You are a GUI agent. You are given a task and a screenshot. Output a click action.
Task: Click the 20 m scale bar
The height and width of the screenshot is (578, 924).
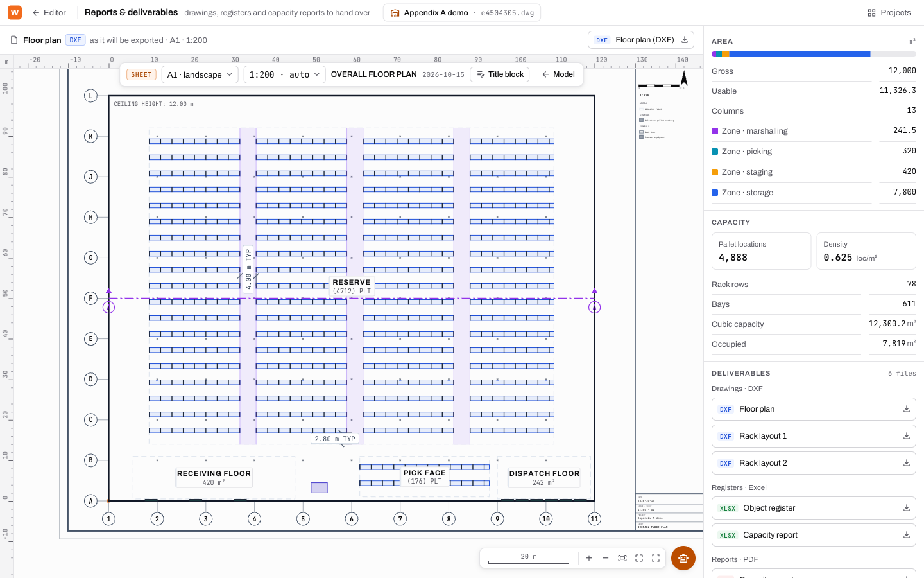[x=529, y=558]
